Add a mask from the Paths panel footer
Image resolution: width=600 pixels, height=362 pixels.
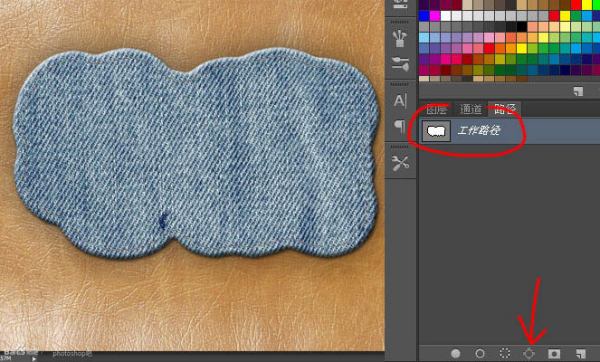coord(554,353)
